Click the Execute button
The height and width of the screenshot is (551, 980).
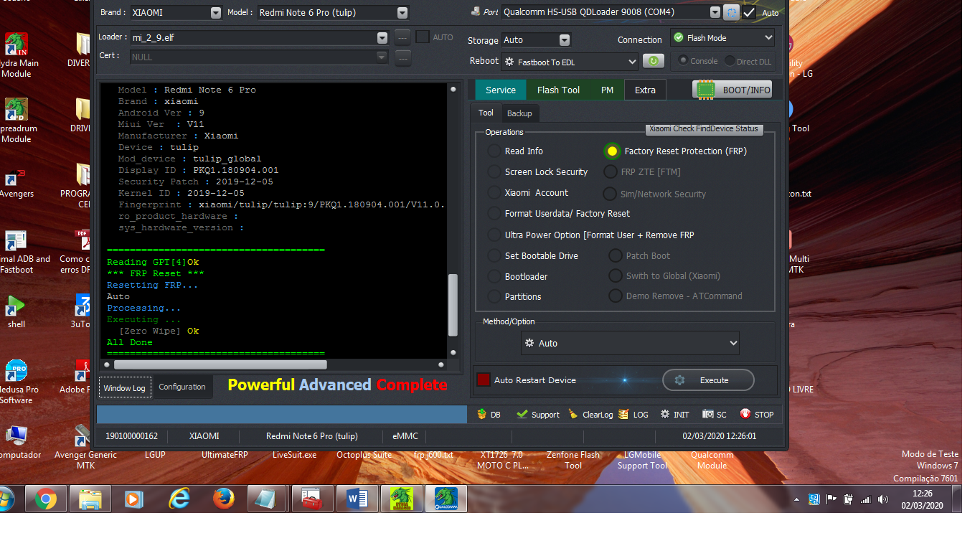point(708,380)
